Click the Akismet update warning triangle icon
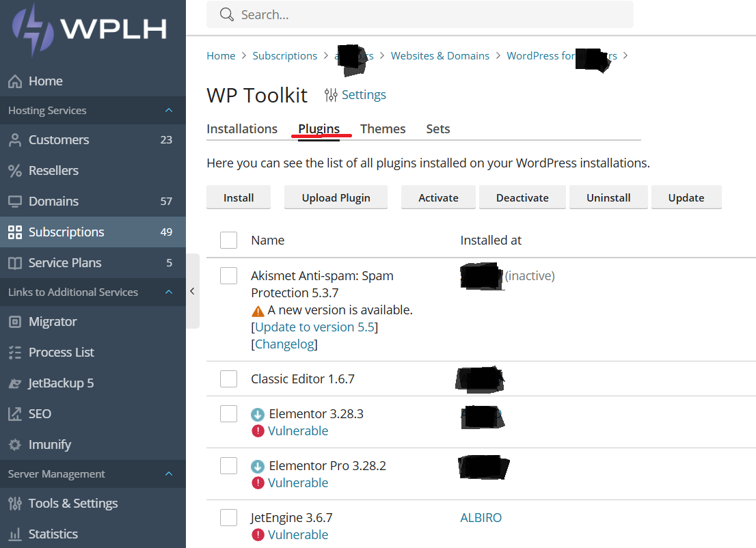This screenshot has width=756, height=548. (258, 311)
